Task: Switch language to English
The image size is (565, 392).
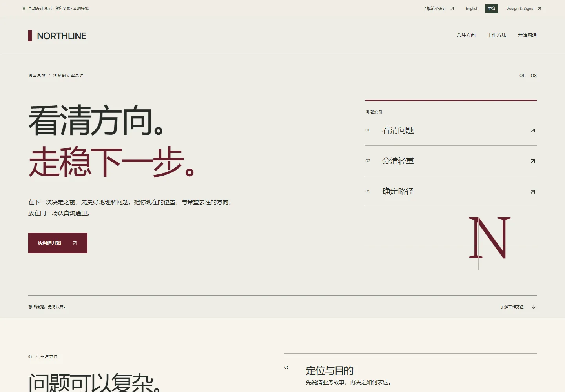Action: (472, 9)
